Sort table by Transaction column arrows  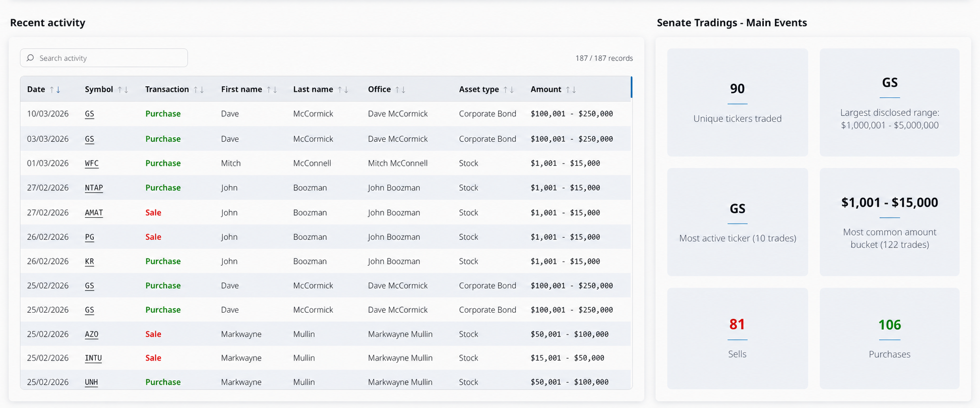pos(199,89)
